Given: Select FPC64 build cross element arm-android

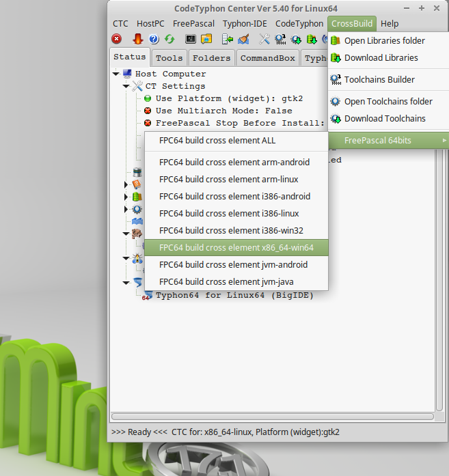Looking at the screenshot, I should pyautogui.click(x=236, y=162).
